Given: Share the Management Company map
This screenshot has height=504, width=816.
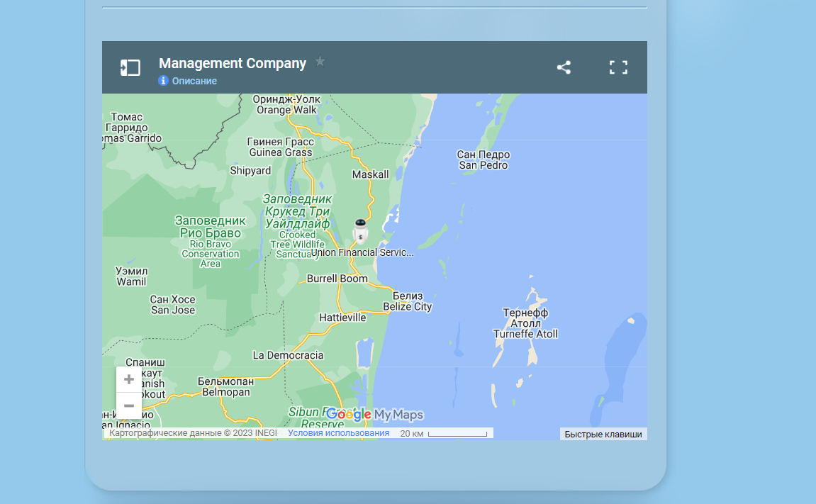Looking at the screenshot, I should click(x=564, y=67).
